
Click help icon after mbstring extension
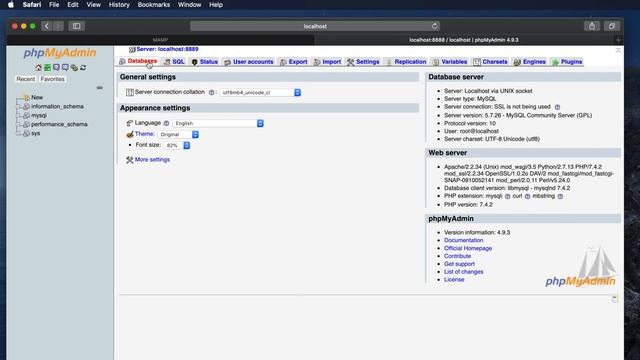(560, 196)
